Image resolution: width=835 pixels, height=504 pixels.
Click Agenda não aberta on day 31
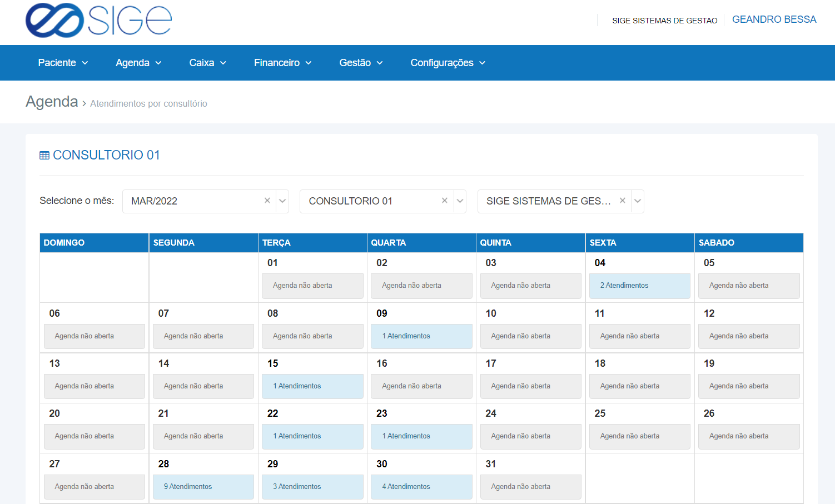531,487
